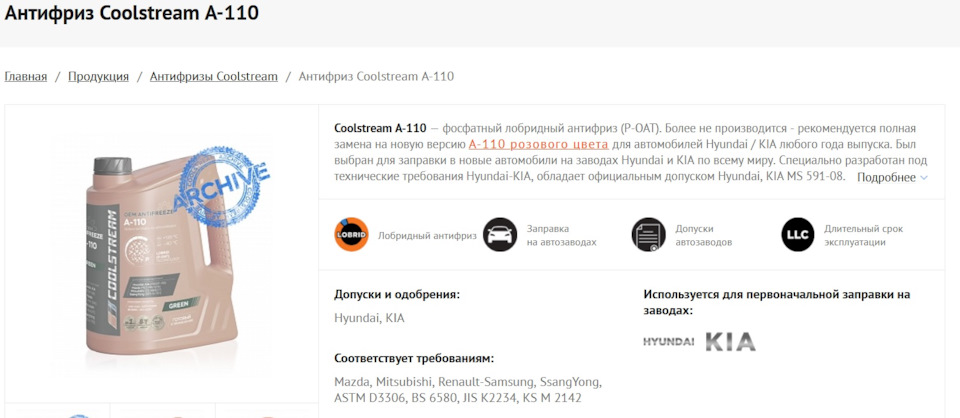960x418 pixels.
Task: Go to Главная in the breadcrumbs
Action: [x=26, y=76]
